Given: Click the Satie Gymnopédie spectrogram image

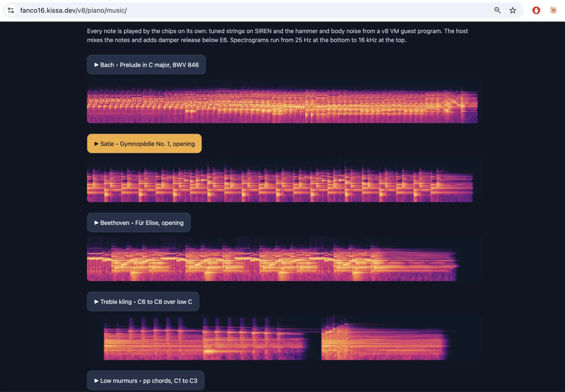Looking at the screenshot, I should coord(285,180).
